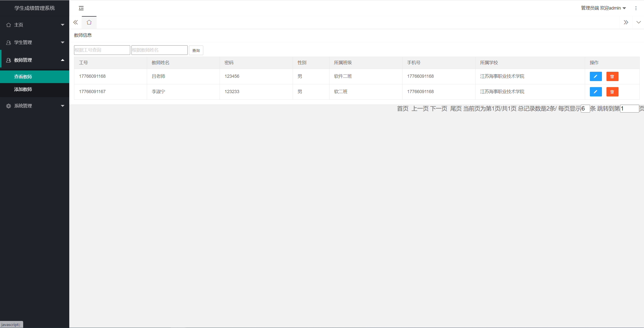Focus the 根据工号查询 input field

pos(102,50)
